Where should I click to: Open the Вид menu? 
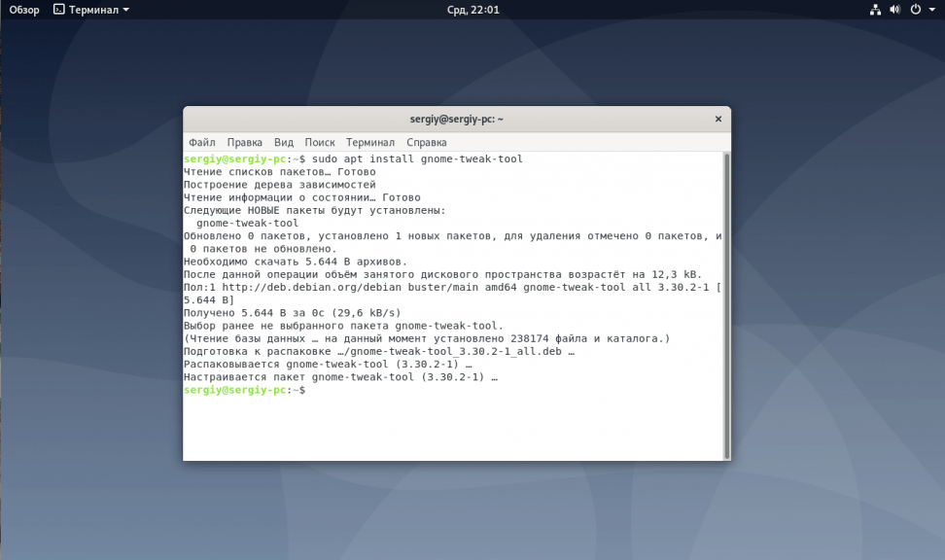tap(283, 142)
